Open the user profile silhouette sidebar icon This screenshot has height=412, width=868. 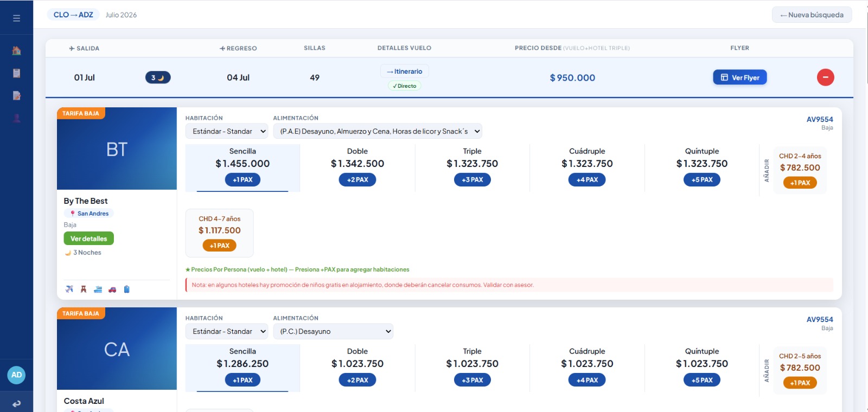coord(16,118)
